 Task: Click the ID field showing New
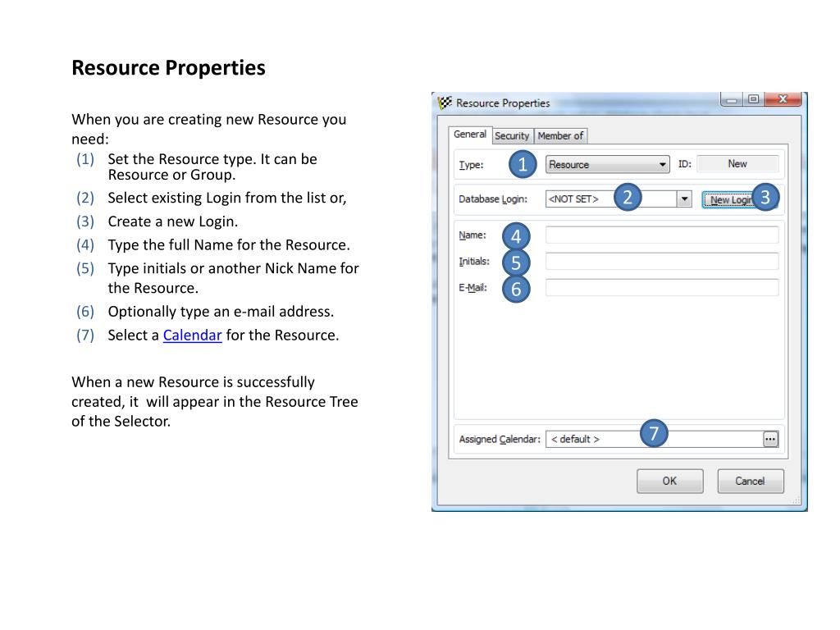737,164
